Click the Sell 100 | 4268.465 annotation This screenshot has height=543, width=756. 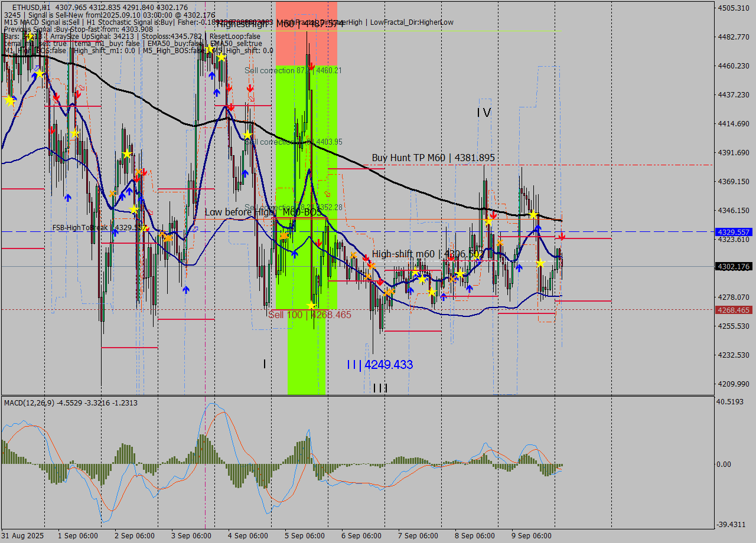point(309,315)
